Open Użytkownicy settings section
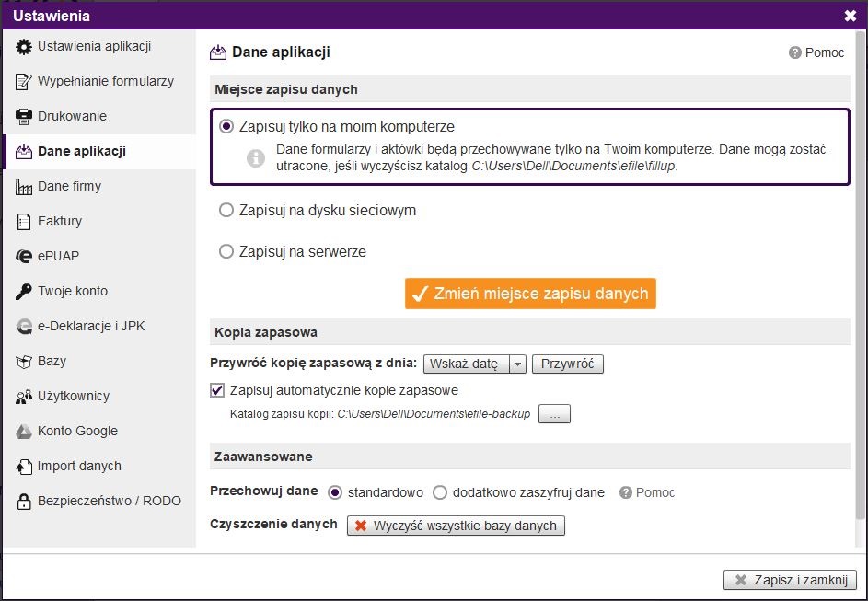Screen dimensions: 868x601 pos(99,397)
